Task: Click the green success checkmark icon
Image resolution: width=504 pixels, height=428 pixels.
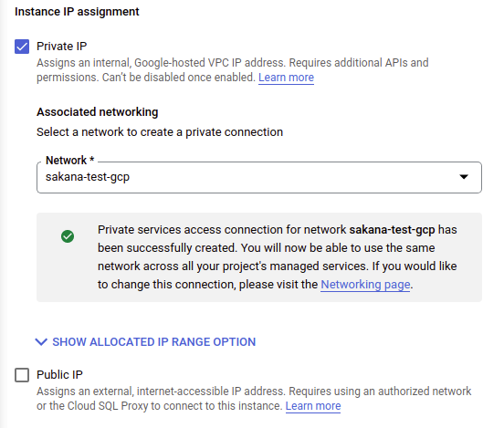Action: (68, 236)
